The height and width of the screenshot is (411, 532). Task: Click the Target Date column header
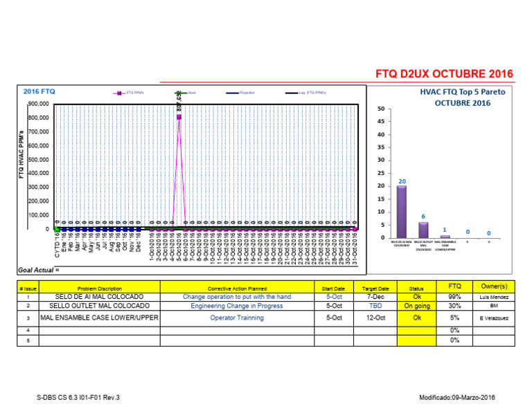pyautogui.click(x=375, y=287)
